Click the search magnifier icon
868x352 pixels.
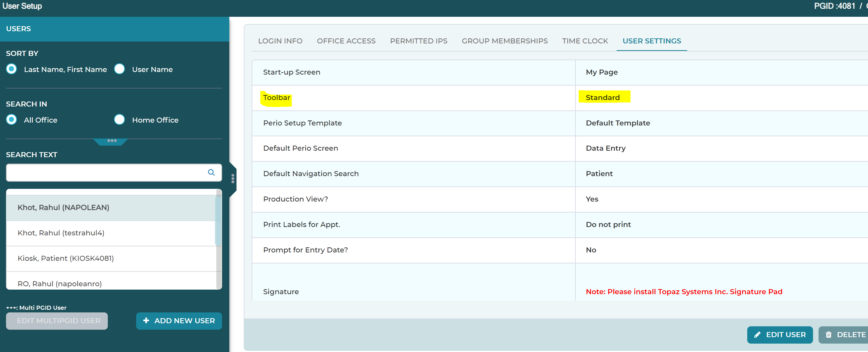211,173
